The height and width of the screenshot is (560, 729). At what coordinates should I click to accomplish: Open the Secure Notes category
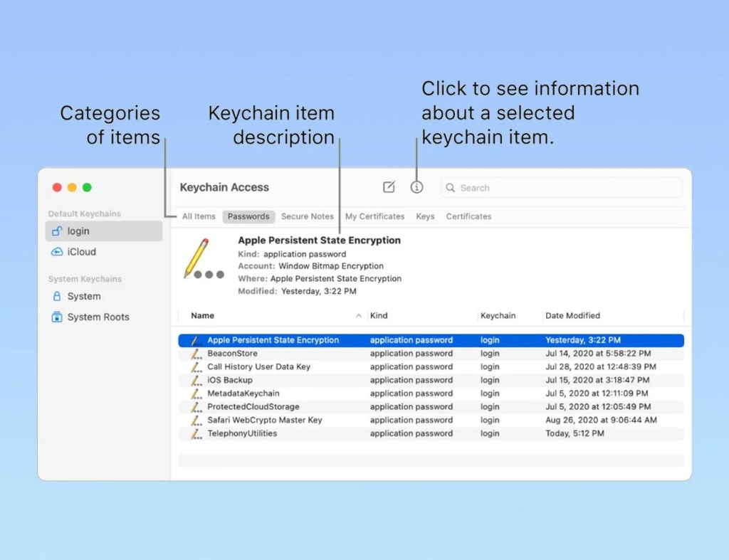click(308, 216)
